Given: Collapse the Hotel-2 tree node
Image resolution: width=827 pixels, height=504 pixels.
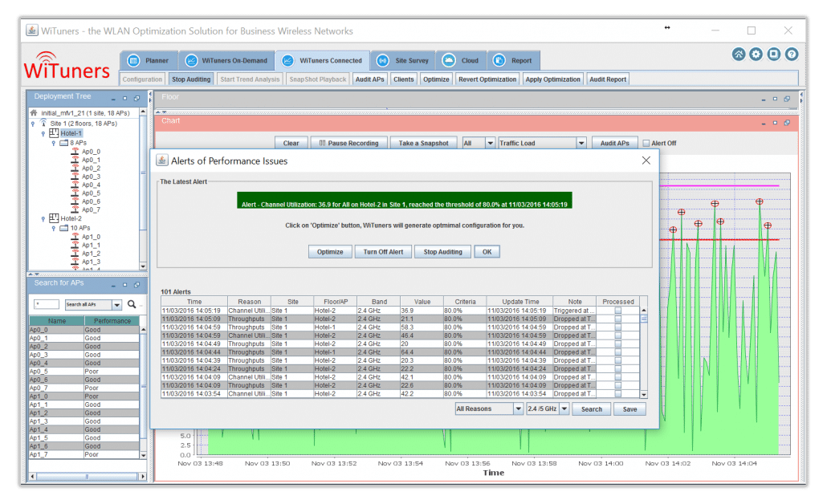Looking at the screenshot, I should coord(43,219).
